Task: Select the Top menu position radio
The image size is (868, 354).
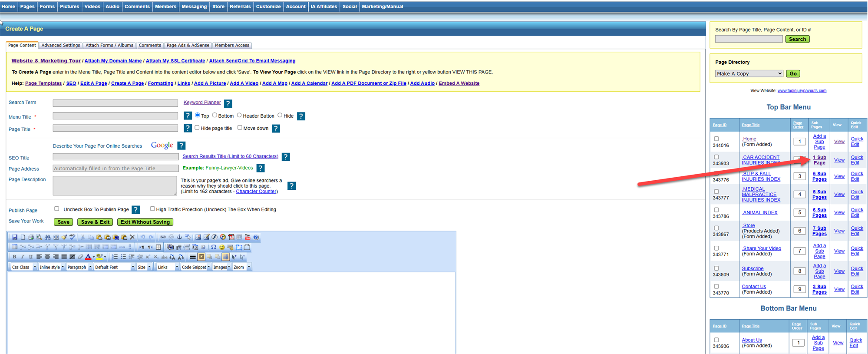Action: [198, 115]
